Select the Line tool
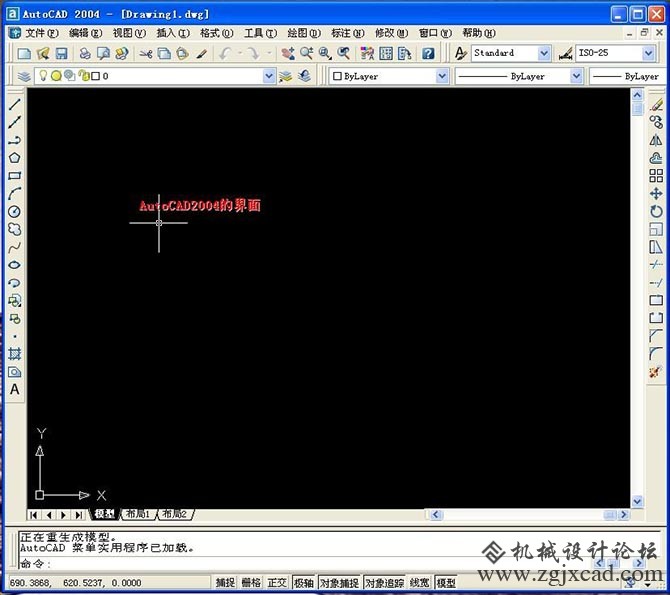The width and height of the screenshot is (670, 595). point(15,104)
